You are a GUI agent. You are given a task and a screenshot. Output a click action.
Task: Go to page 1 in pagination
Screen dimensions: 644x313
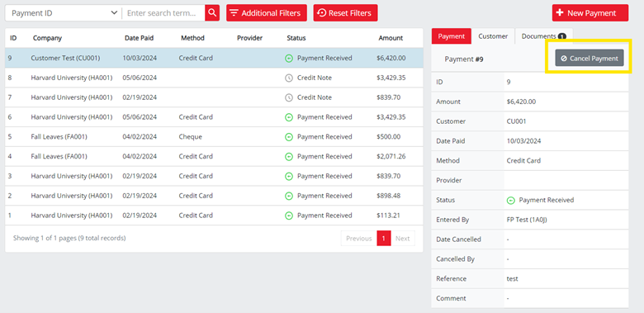pos(384,238)
